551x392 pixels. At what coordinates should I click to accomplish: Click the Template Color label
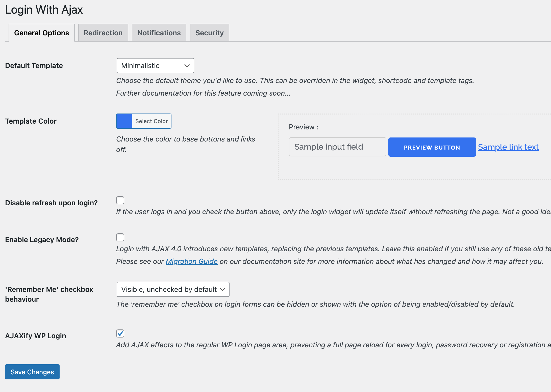coord(31,121)
